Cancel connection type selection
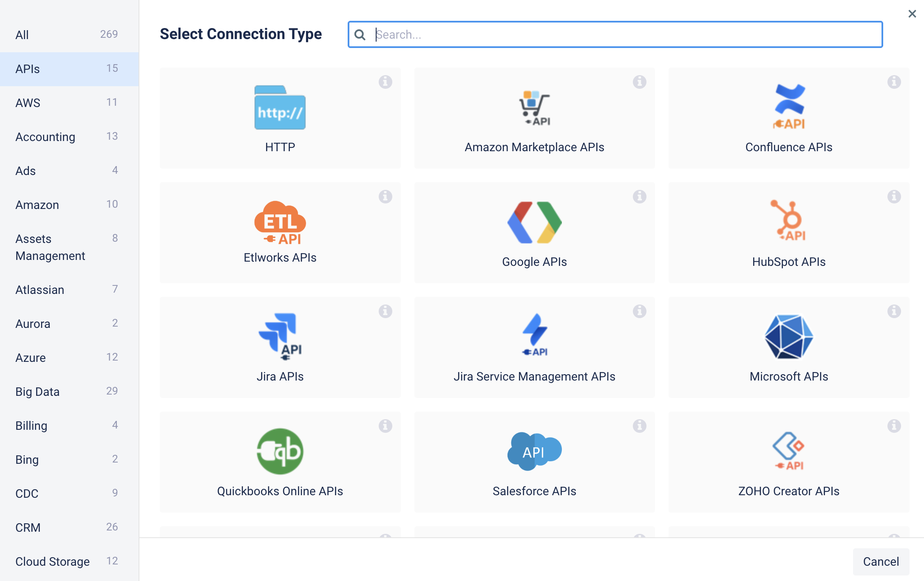 [x=881, y=561]
